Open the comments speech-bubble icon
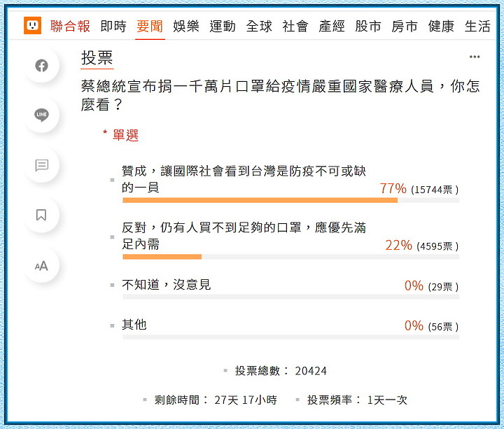 coord(41,165)
